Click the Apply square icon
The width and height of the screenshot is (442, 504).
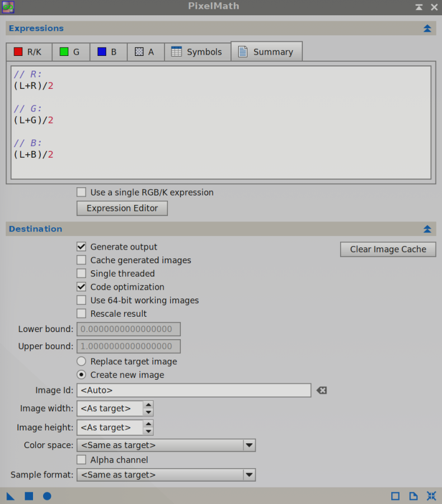coord(29,496)
